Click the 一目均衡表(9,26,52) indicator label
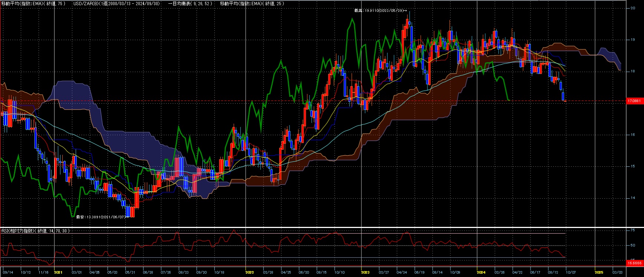644x277 pixels. pyautogui.click(x=190, y=3)
